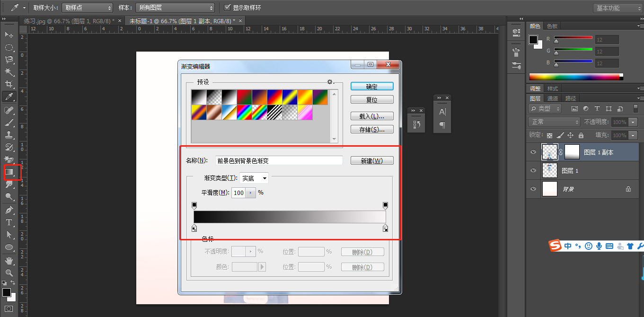
Task: Toggle Quick Mask mode icon
Action: [x=9, y=308]
